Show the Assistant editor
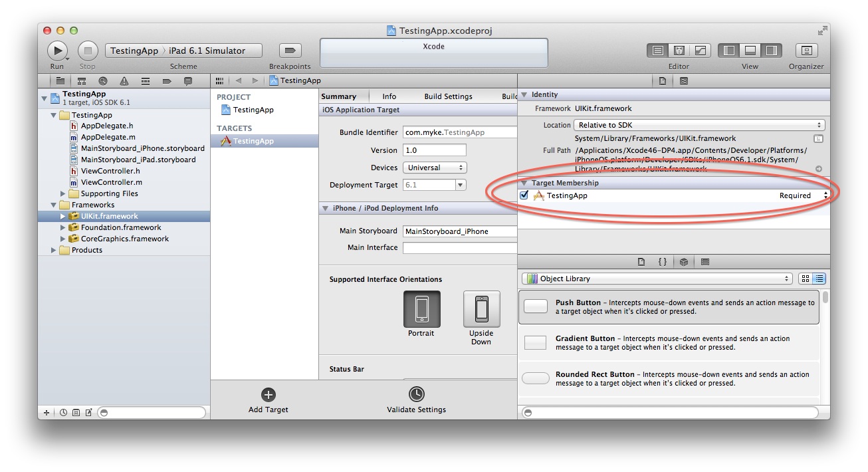This screenshot has width=868, height=472. point(679,51)
